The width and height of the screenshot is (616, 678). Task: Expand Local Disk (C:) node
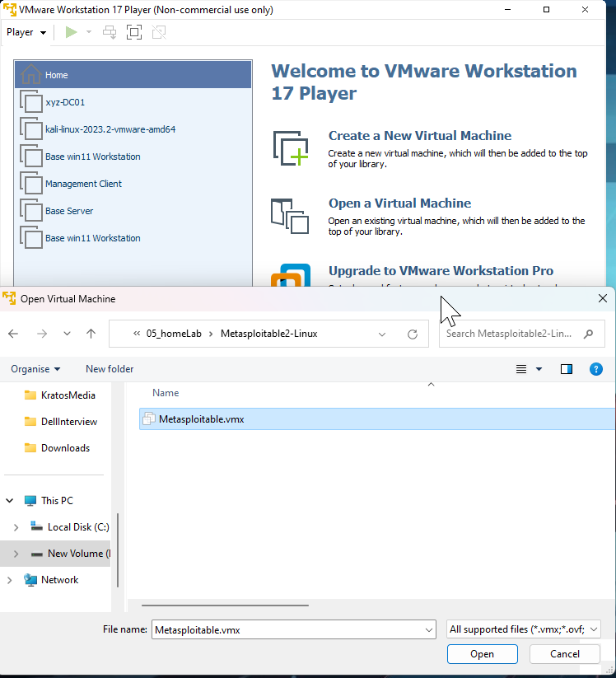tap(16, 527)
